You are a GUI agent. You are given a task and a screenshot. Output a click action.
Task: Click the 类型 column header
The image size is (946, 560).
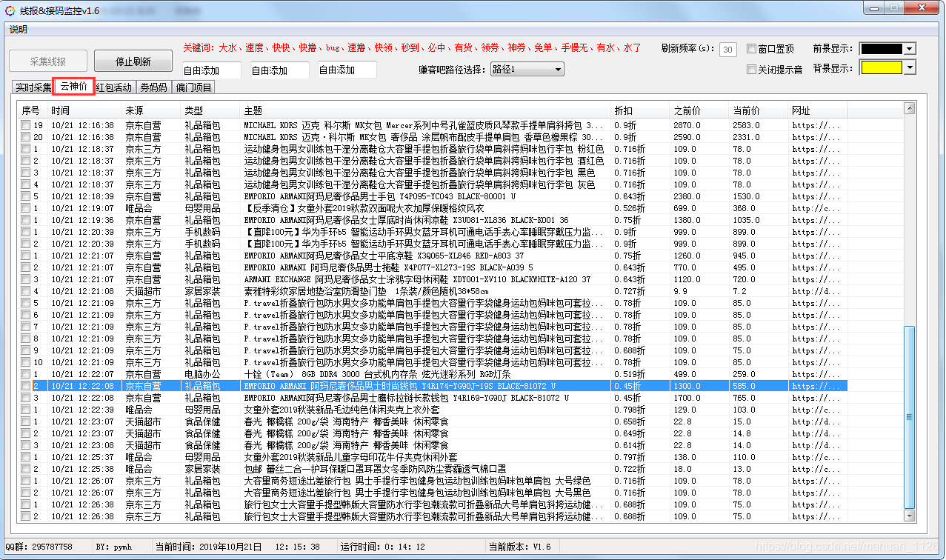coord(212,110)
